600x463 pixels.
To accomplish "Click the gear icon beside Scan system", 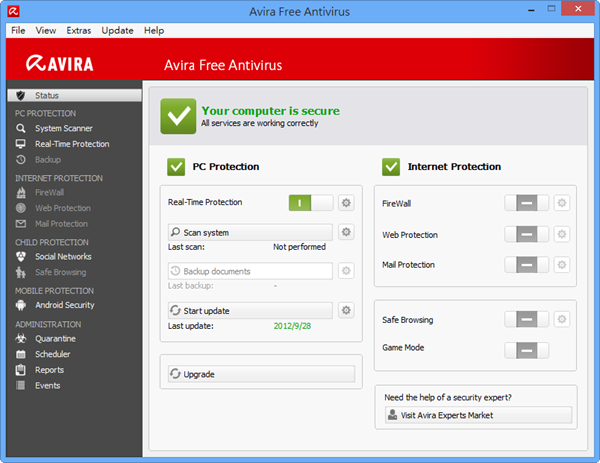I will pos(346,232).
